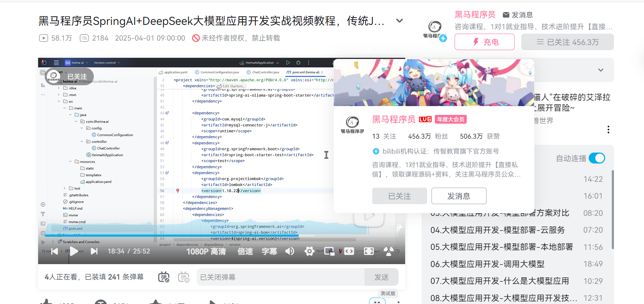The image size is (644, 304).
Task: Click the LV6 level badge
Action: coord(425,119)
